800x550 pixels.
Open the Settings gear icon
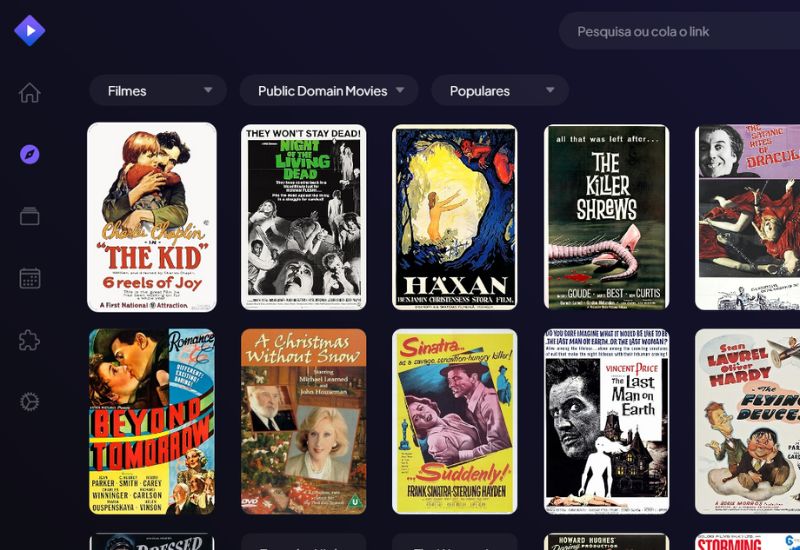click(x=30, y=402)
